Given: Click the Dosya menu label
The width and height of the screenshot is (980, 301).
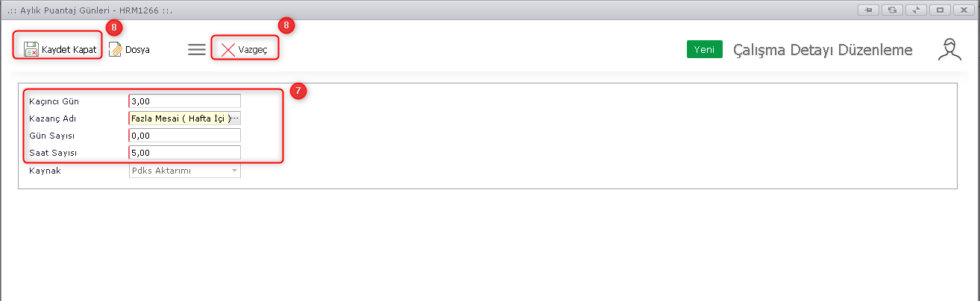Looking at the screenshot, I should (x=137, y=50).
